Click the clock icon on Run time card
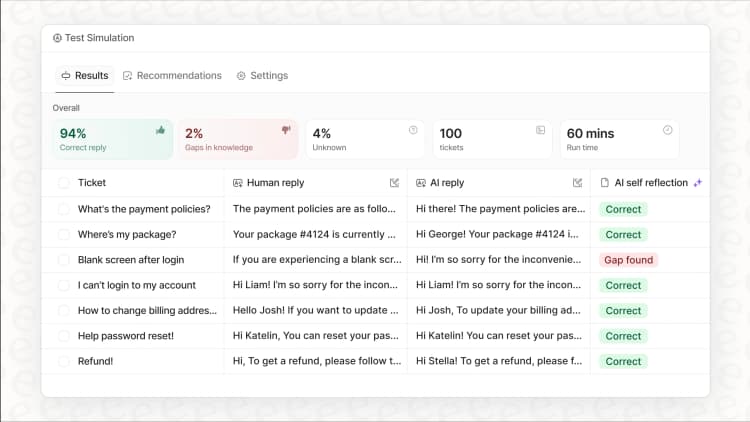This screenshot has height=422, width=750. point(668,130)
